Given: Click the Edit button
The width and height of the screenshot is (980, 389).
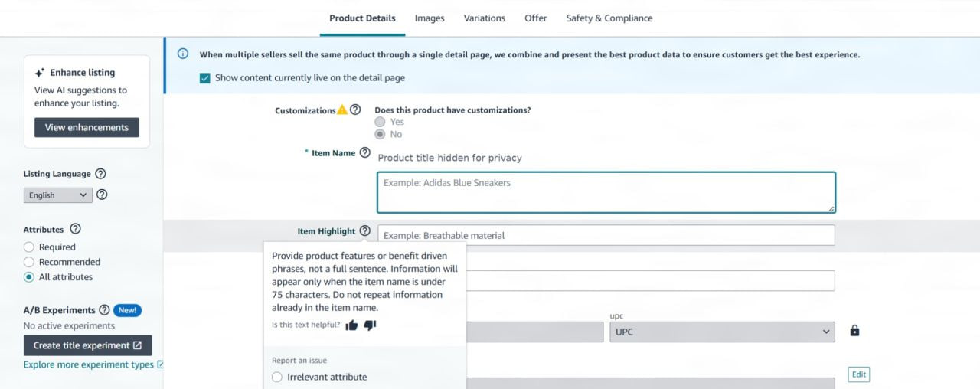Looking at the screenshot, I should point(859,374).
